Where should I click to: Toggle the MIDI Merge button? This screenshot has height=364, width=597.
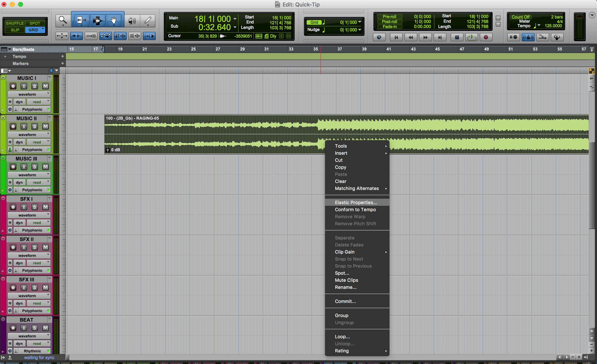(542, 37)
